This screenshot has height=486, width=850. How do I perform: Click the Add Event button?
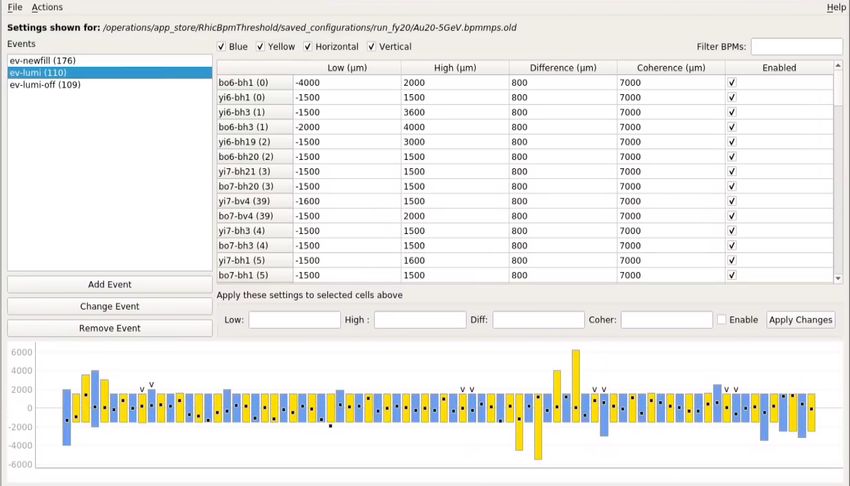(110, 284)
